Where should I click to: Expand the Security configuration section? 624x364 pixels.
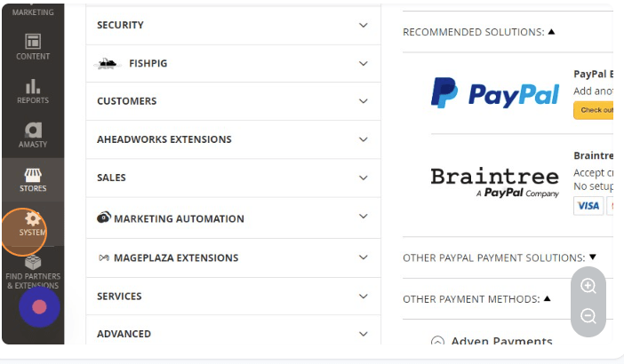coord(233,25)
